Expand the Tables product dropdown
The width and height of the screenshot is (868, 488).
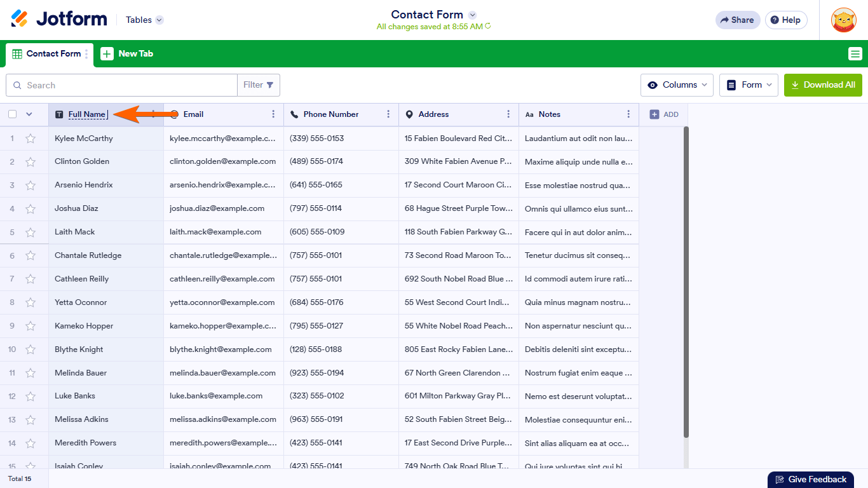(144, 20)
